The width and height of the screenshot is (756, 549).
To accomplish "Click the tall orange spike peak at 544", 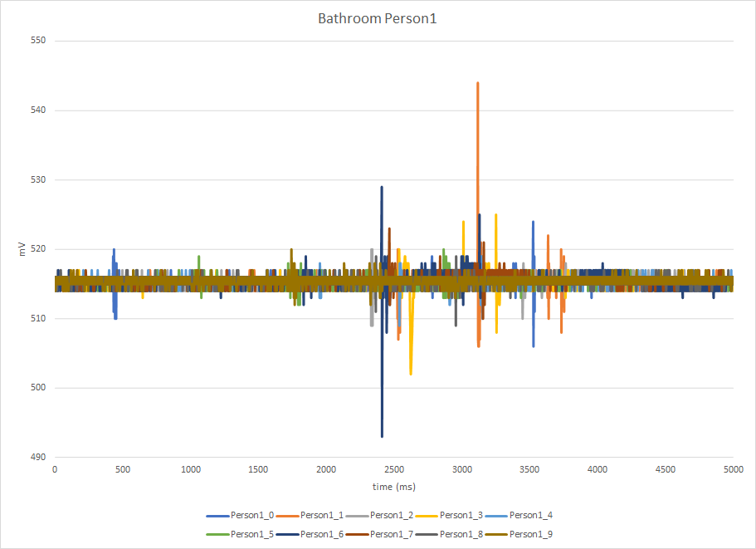I will pos(478,83).
